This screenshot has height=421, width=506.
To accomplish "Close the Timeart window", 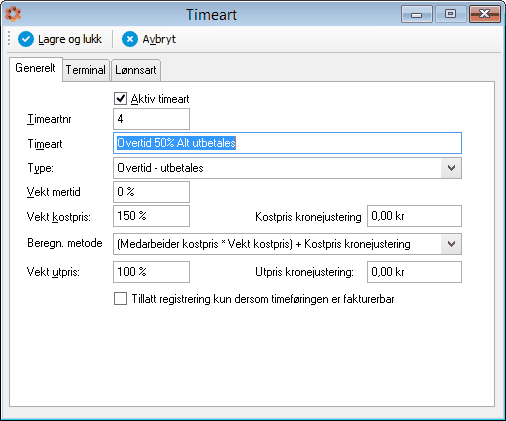I will pos(485,14).
